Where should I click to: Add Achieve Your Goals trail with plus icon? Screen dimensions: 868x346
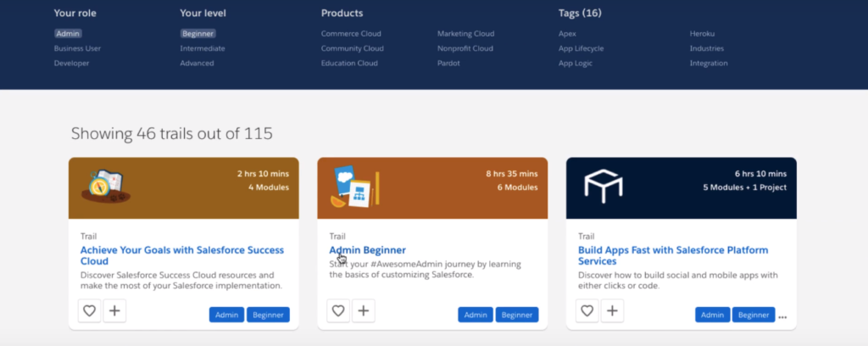(x=114, y=310)
